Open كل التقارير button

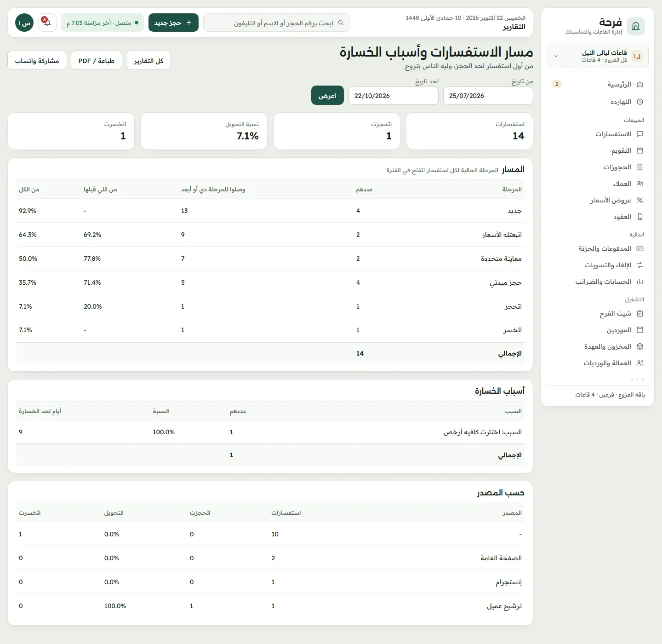[148, 60]
